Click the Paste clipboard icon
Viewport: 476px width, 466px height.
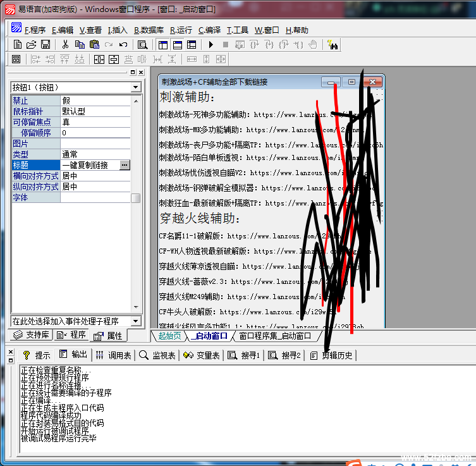[x=94, y=45]
